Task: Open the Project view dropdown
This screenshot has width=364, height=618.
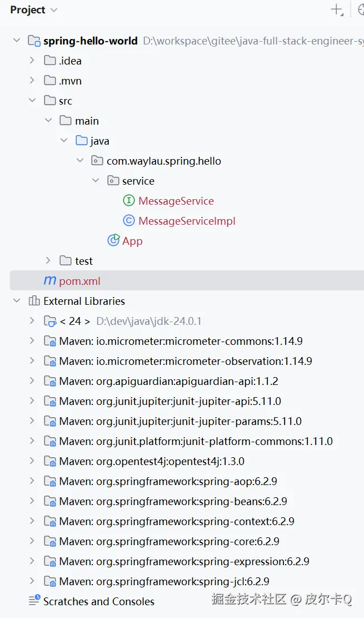Action: click(x=54, y=10)
